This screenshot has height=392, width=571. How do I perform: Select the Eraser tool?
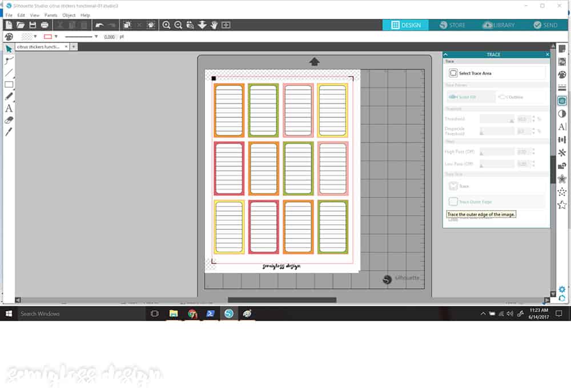[9, 120]
